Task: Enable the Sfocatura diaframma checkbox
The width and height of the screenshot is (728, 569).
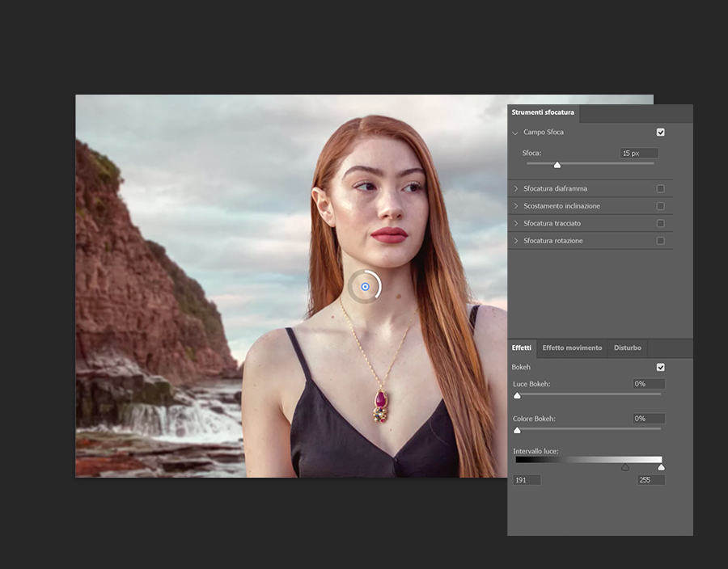Action: [661, 189]
